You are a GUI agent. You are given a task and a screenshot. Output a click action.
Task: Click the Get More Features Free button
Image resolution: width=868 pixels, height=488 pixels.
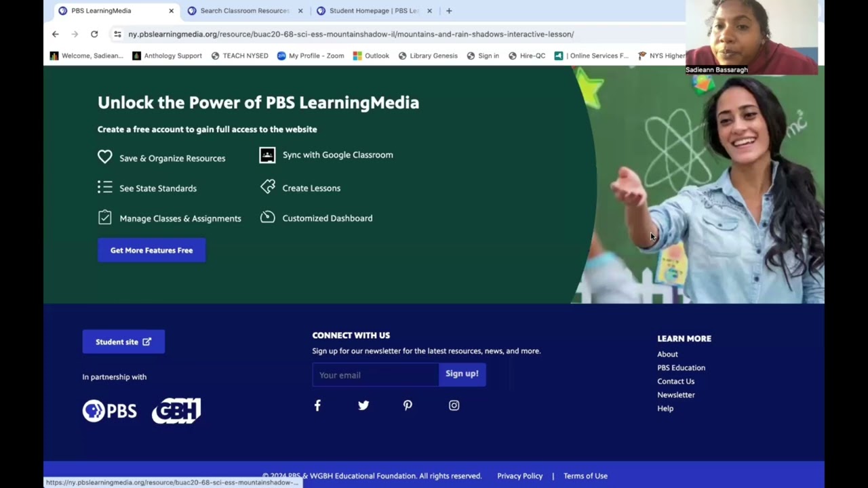point(151,250)
